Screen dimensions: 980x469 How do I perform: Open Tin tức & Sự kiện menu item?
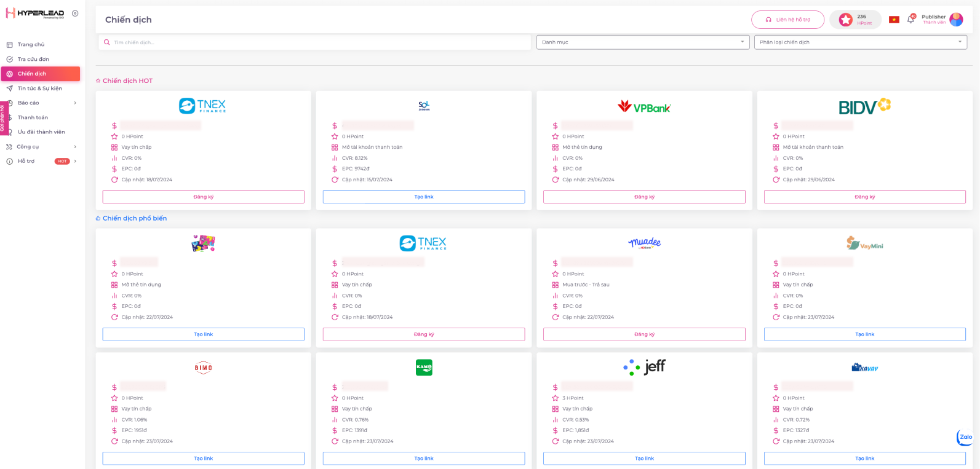pyautogui.click(x=41, y=89)
